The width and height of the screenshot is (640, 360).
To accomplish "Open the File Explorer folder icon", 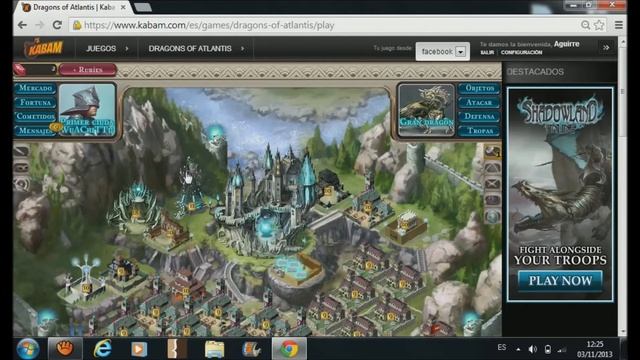I will pos(214,349).
